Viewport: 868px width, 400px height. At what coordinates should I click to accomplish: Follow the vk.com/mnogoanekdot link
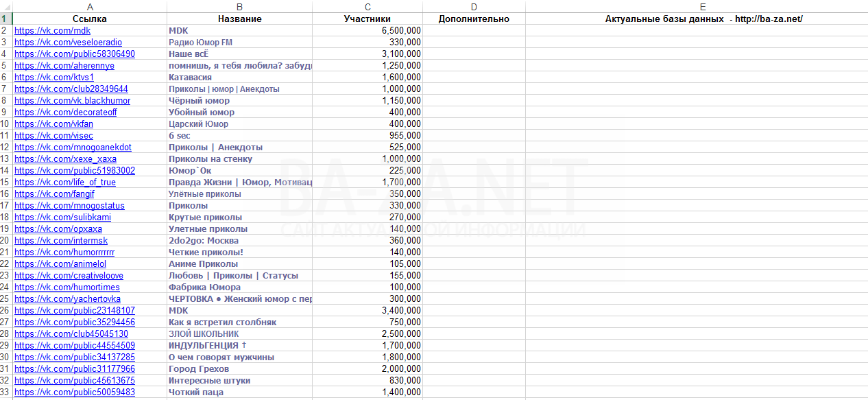click(x=73, y=147)
